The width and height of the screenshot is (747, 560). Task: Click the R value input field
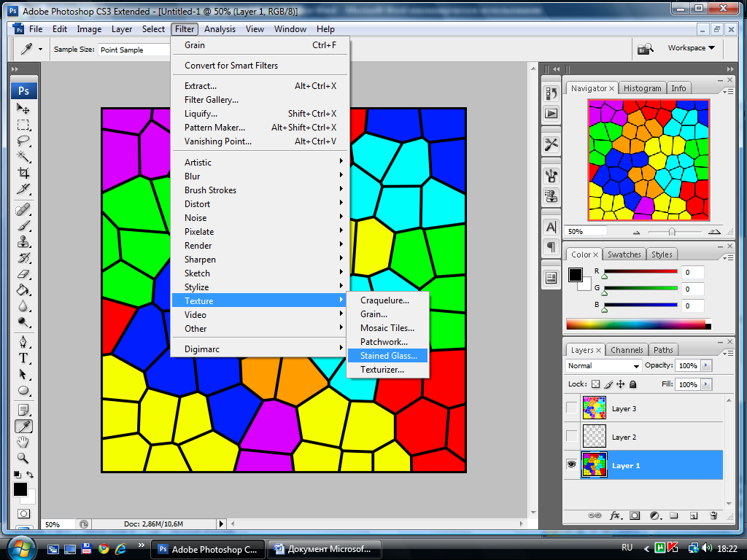pyautogui.click(x=693, y=273)
